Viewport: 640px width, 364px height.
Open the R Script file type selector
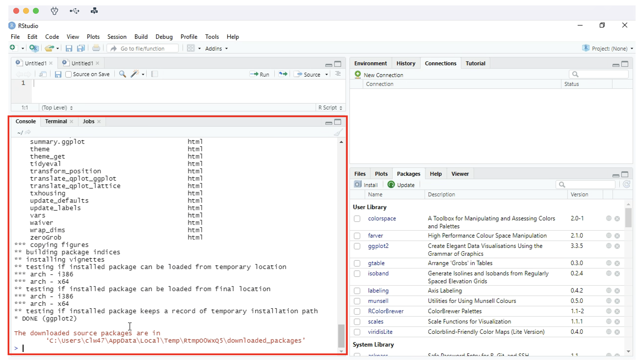point(330,108)
